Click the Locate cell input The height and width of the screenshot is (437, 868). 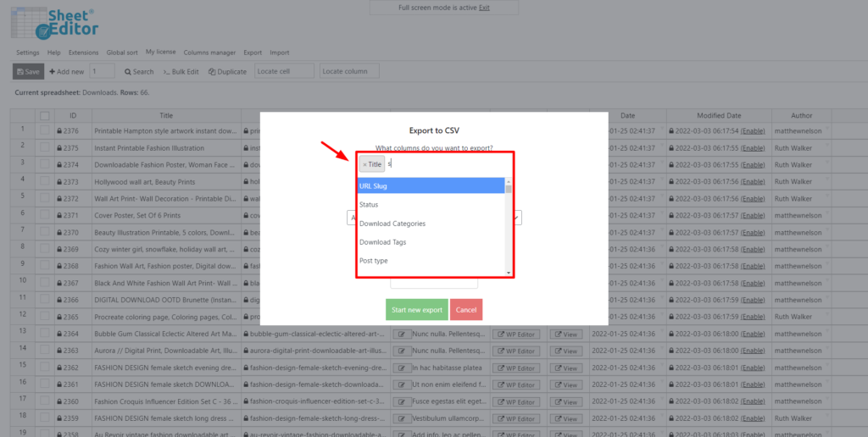[285, 71]
